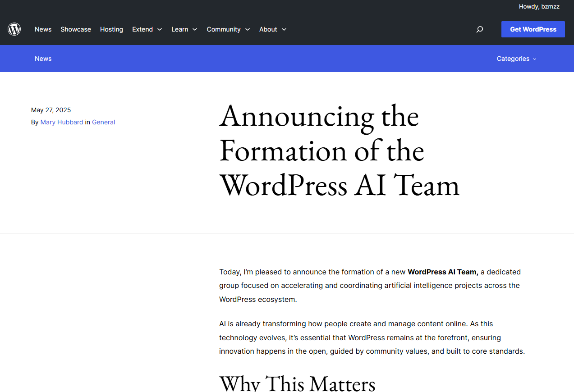This screenshot has height=392, width=574.
Task: Click the WordPress logo icon
Action: [x=14, y=29]
